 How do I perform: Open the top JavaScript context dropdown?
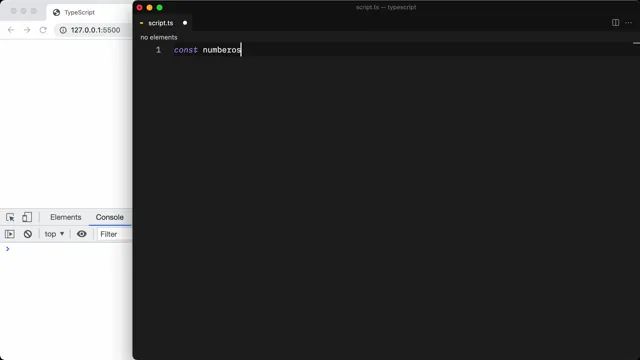point(54,234)
